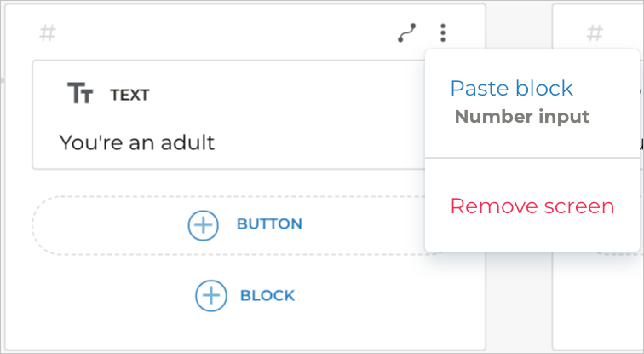Click the BLOCK label to add a block
This screenshot has height=354, width=644.
pyautogui.click(x=267, y=296)
